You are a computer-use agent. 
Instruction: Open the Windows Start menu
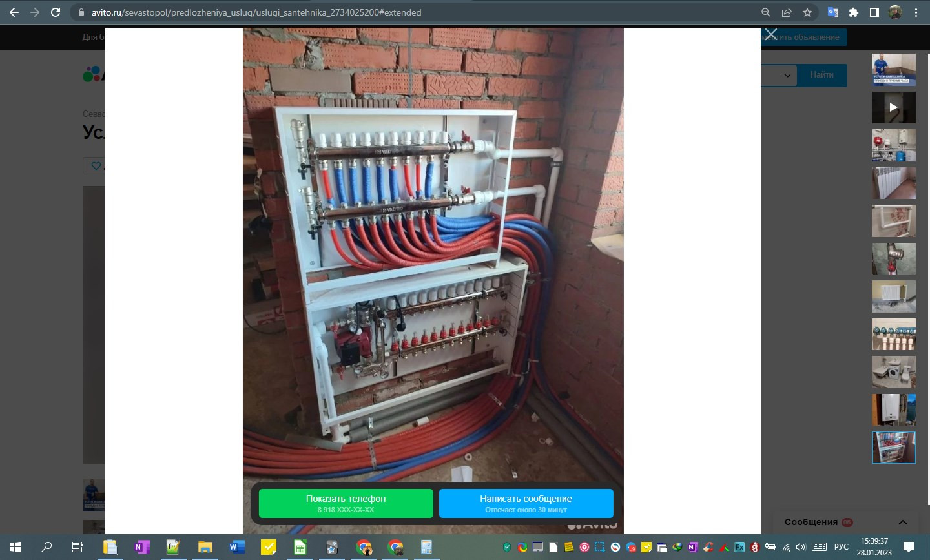(15, 547)
